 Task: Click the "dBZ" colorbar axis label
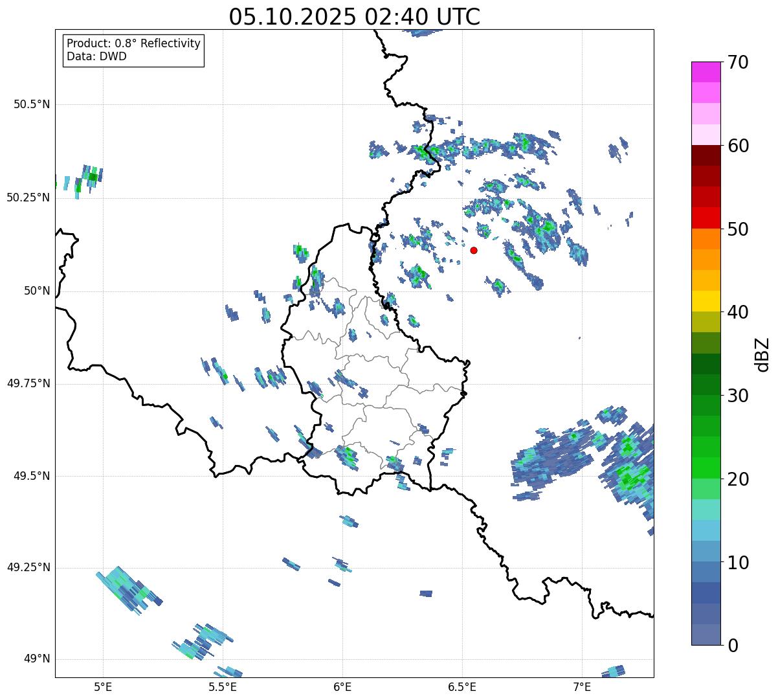(762, 354)
